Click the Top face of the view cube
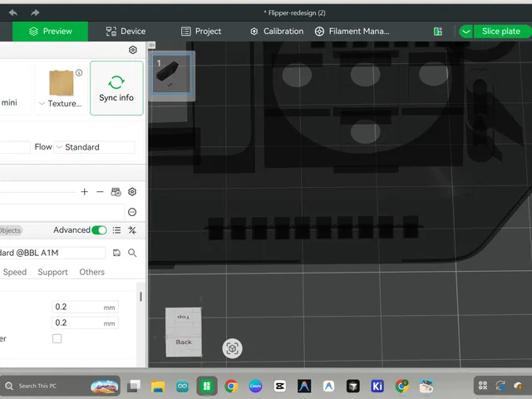 [x=183, y=317]
